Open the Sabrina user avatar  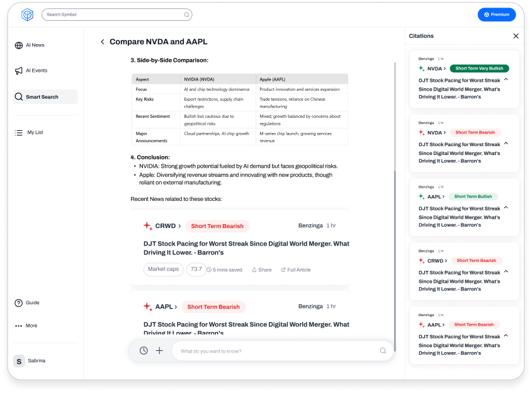click(x=19, y=361)
